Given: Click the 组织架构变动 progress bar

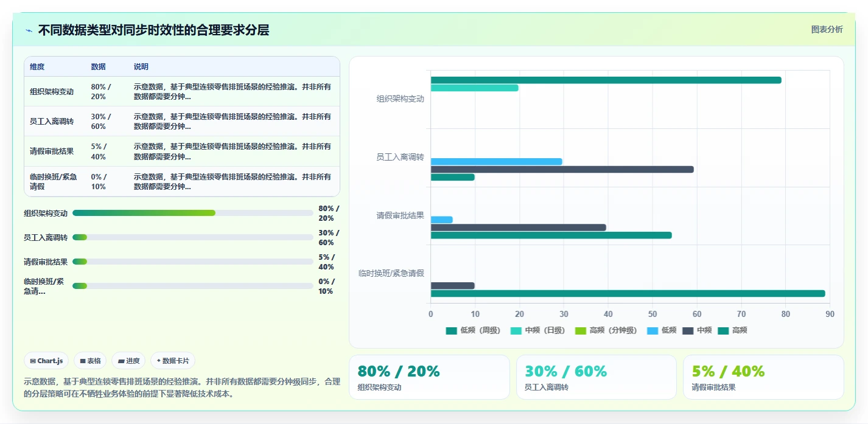Looking at the screenshot, I should (192, 213).
